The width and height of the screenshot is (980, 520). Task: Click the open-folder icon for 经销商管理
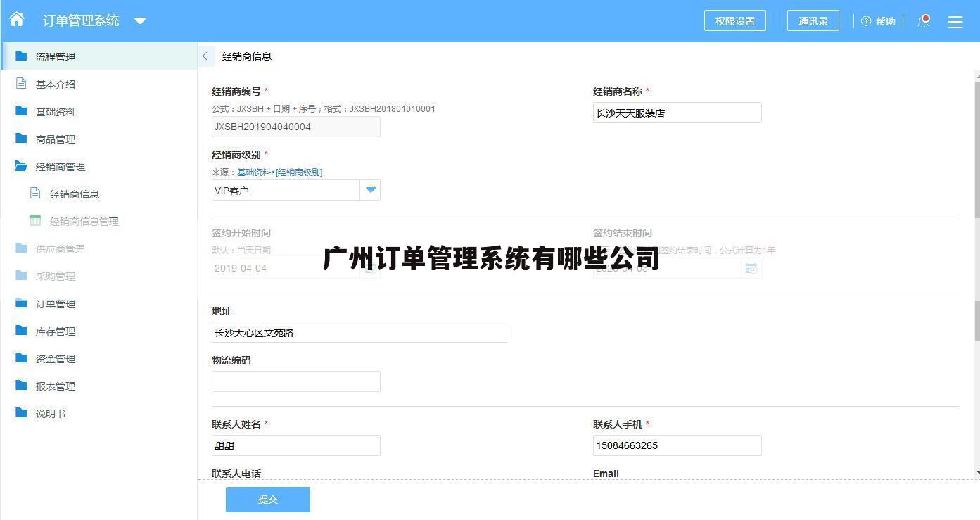[x=21, y=166]
